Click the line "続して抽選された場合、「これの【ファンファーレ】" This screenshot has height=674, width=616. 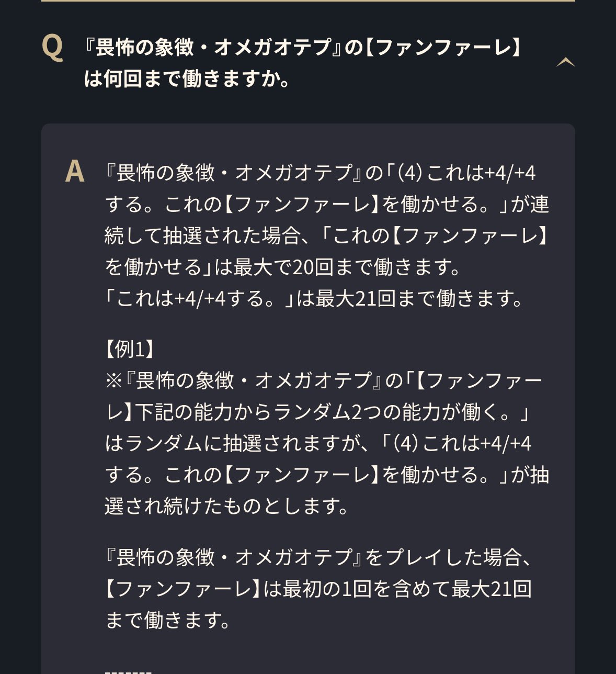pyautogui.click(x=326, y=235)
